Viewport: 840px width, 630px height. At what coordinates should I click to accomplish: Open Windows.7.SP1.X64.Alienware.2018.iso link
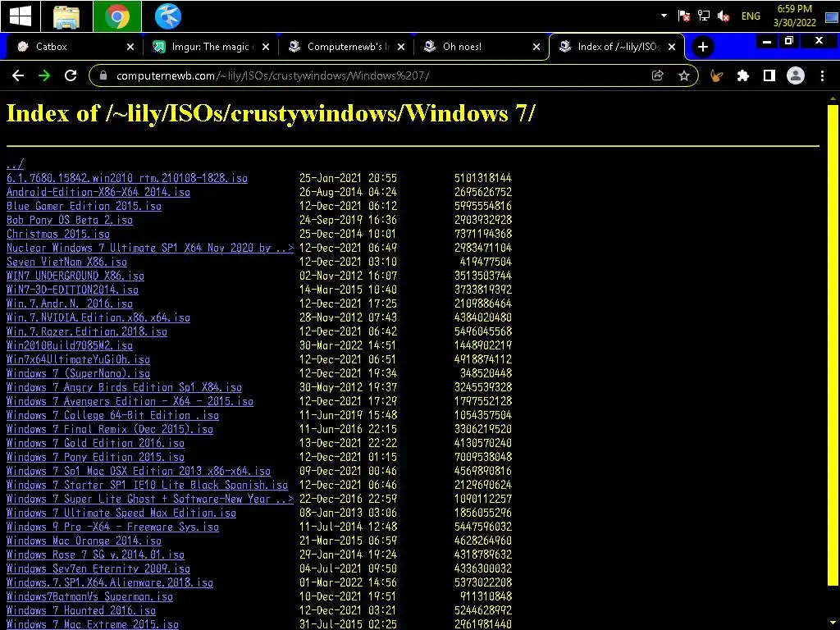(110, 582)
